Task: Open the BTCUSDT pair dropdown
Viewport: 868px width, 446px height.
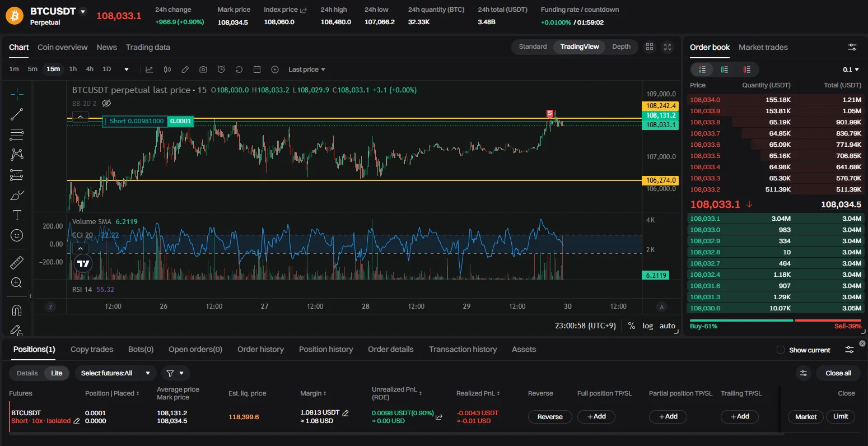Action: point(83,11)
